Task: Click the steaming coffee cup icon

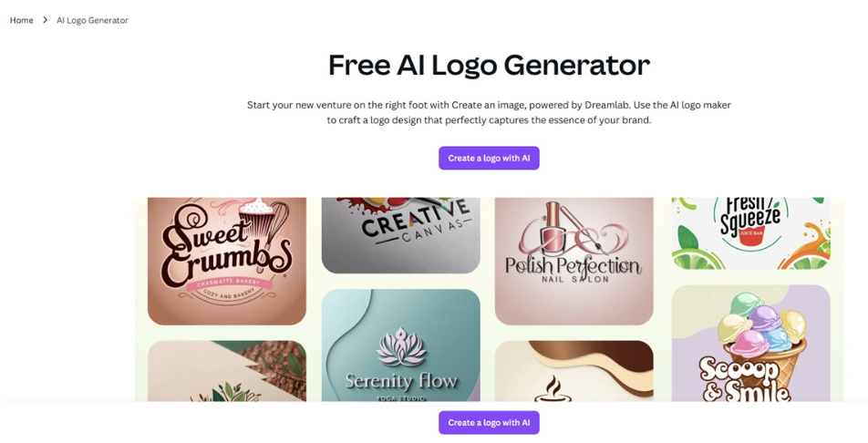Action: point(547,388)
